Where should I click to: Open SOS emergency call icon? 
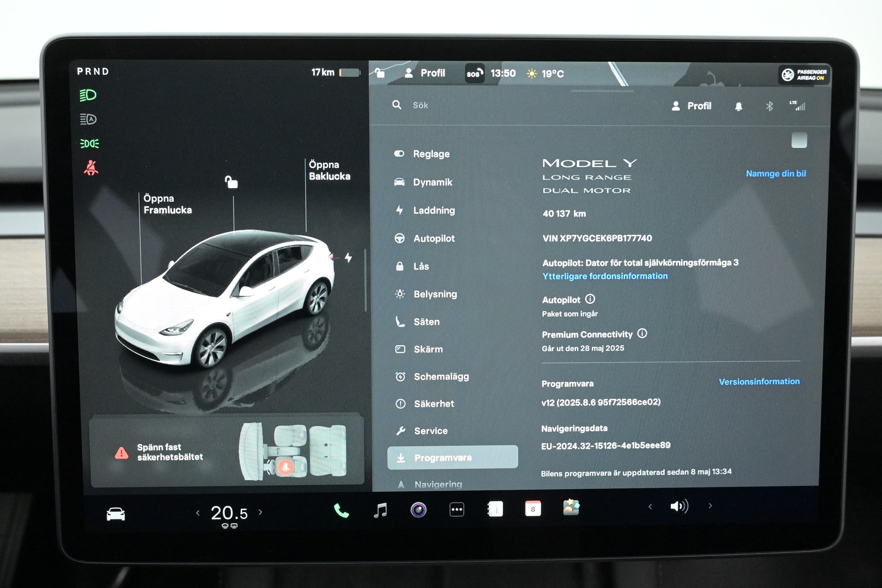(475, 73)
